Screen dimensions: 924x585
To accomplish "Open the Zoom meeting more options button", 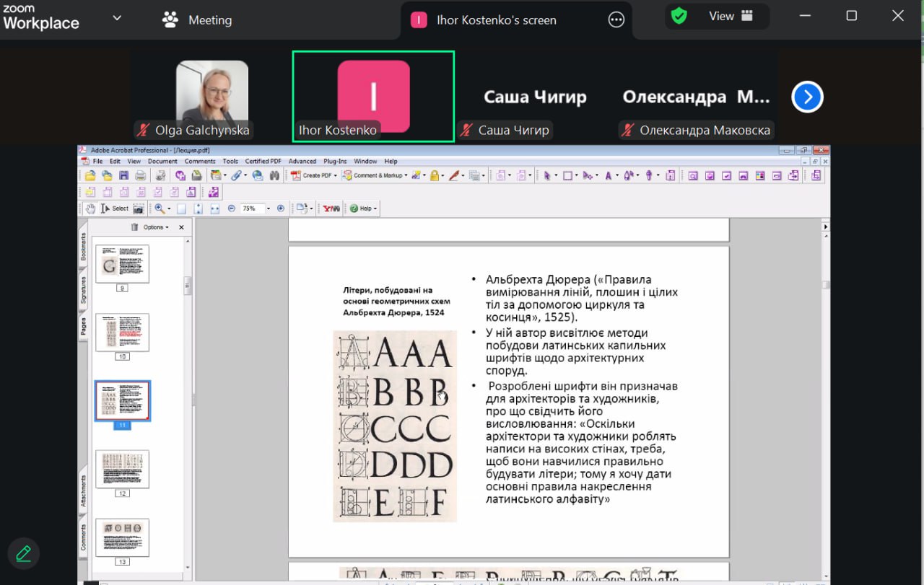I will click(616, 20).
